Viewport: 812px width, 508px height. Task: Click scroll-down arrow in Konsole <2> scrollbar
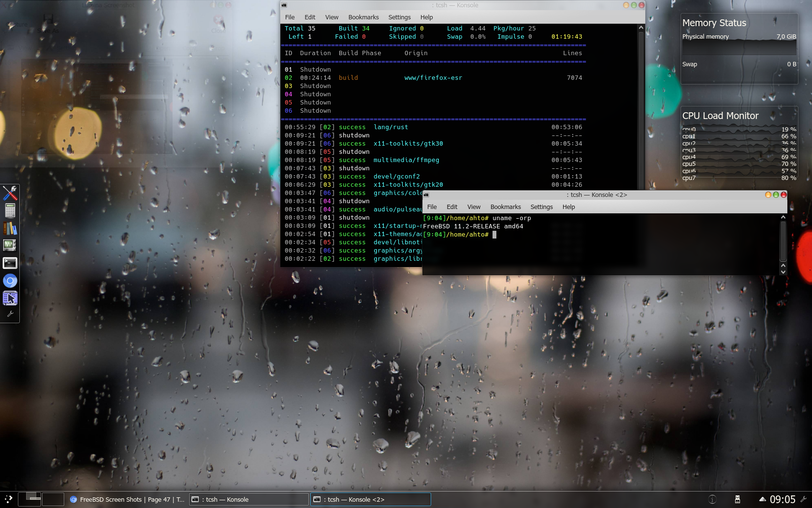pyautogui.click(x=783, y=272)
